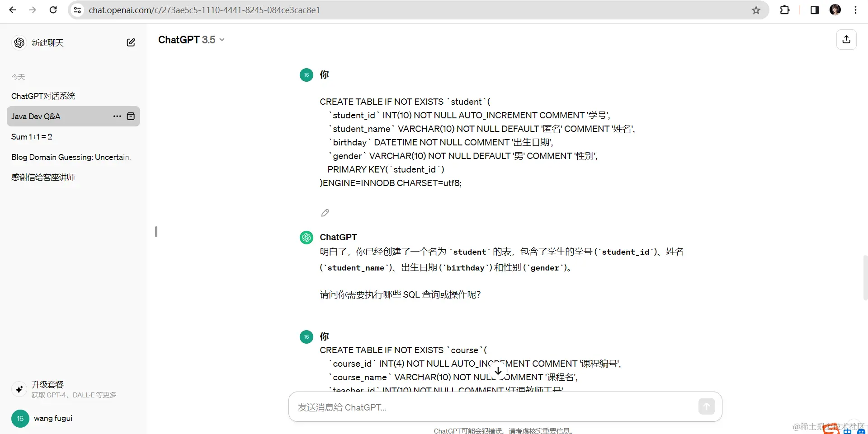Start new chat with compose icon
The height and width of the screenshot is (434, 868).
(131, 42)
